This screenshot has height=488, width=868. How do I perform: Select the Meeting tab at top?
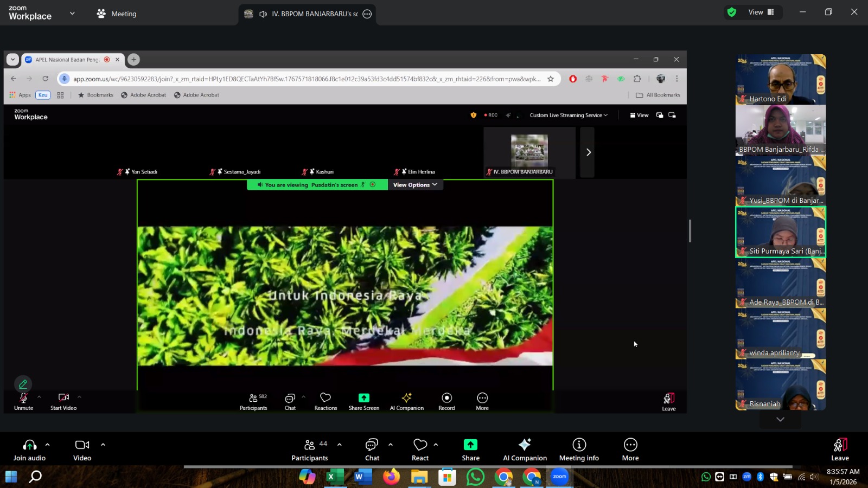[117, 14]
